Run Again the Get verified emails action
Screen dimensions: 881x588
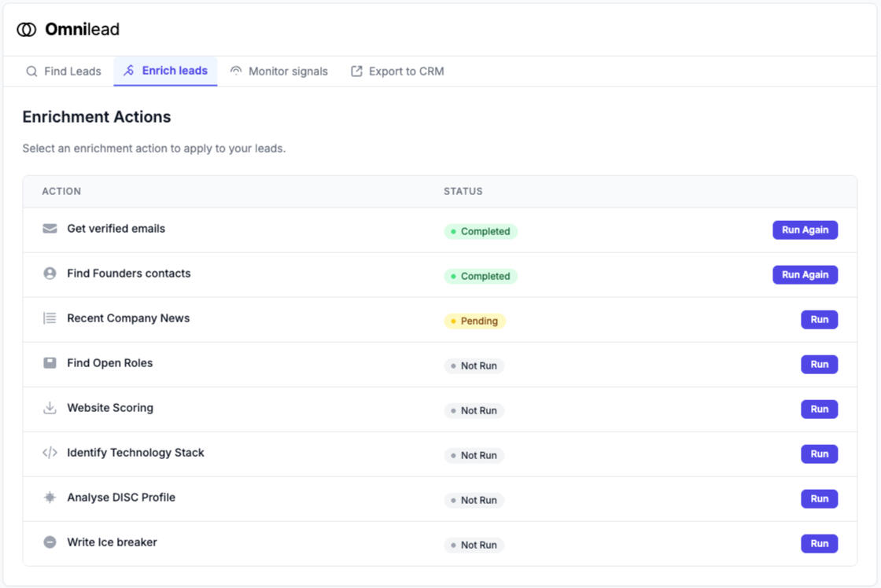[805, 230]
